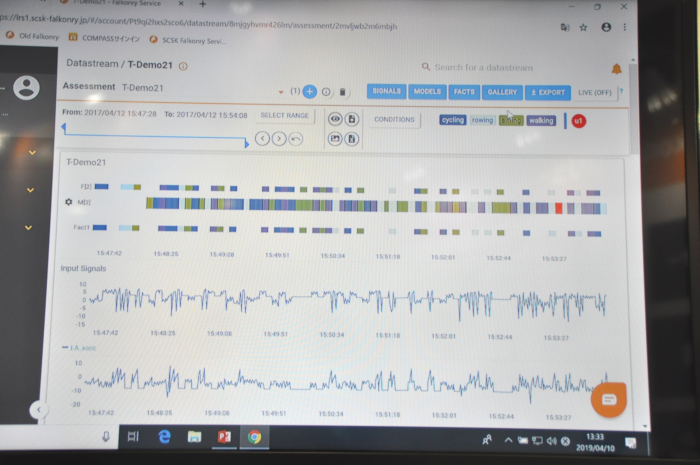
Task: Click the red u1 badge
Action: (x=579, y=120)
